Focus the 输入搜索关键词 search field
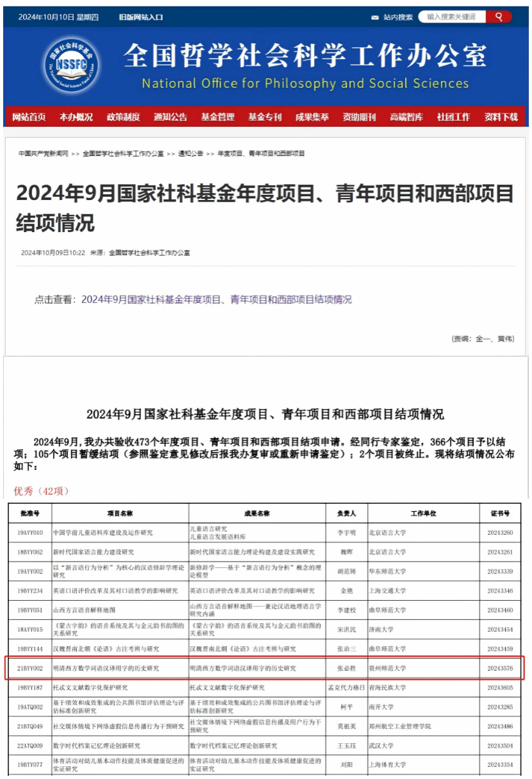Viewport: 532px width, 779px height. coord(453,17)
